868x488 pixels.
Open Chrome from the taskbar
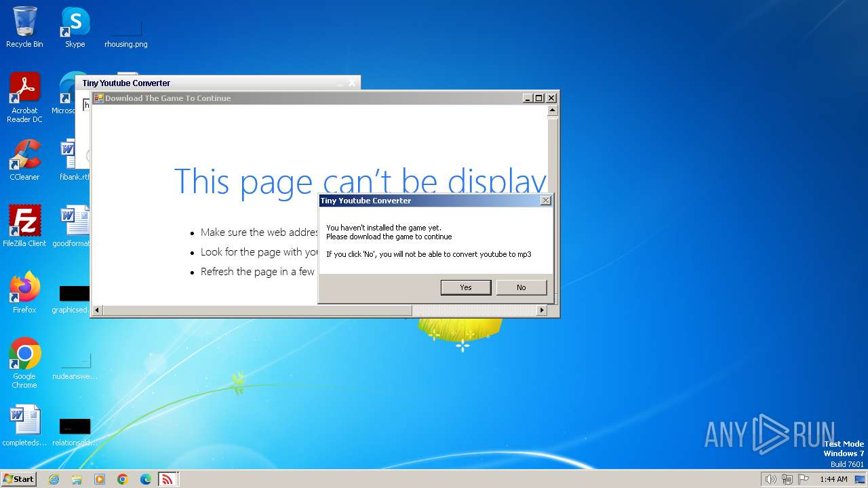123,479
